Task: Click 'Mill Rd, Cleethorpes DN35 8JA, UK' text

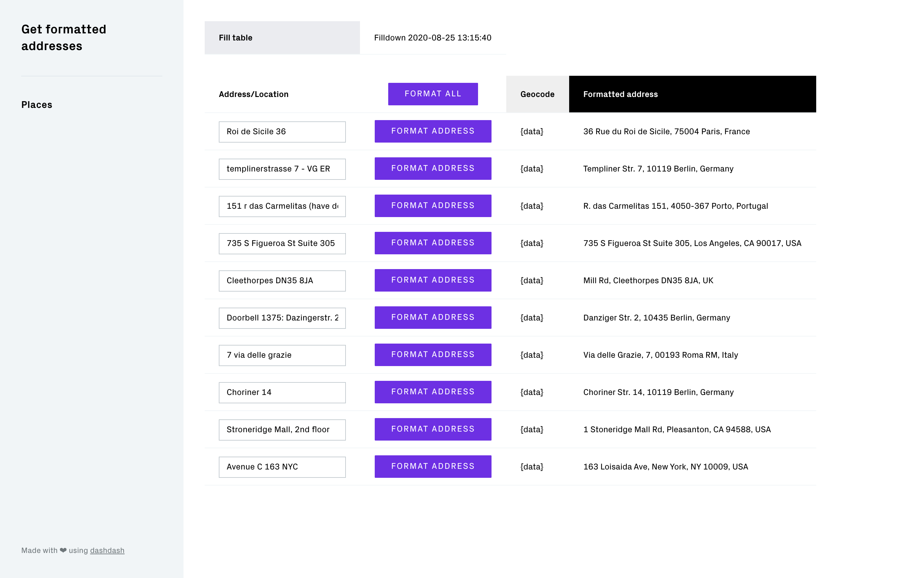Action: [648, 281]
